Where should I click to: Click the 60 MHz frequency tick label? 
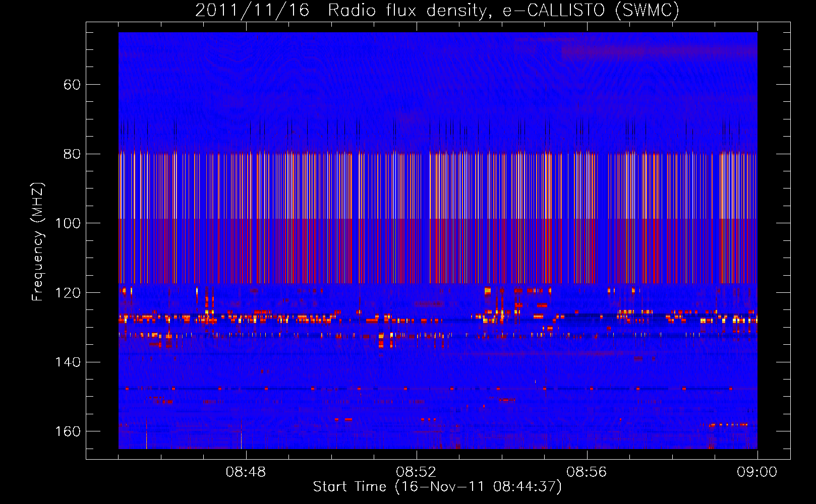click(x=72, y=85)
